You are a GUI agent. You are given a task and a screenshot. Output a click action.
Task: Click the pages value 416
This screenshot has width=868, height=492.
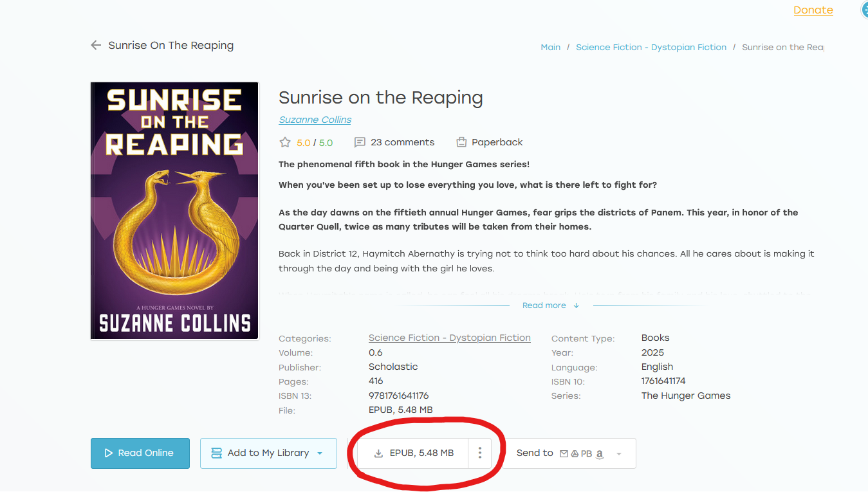(x=376, y=381)
